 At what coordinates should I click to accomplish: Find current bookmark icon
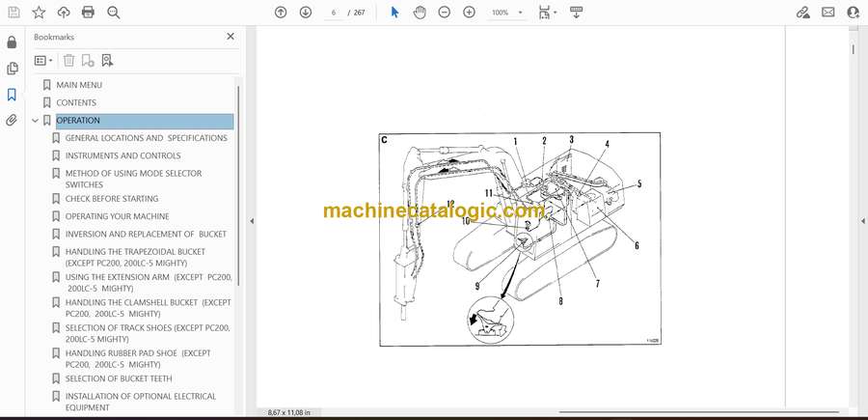tap(107, 61)
